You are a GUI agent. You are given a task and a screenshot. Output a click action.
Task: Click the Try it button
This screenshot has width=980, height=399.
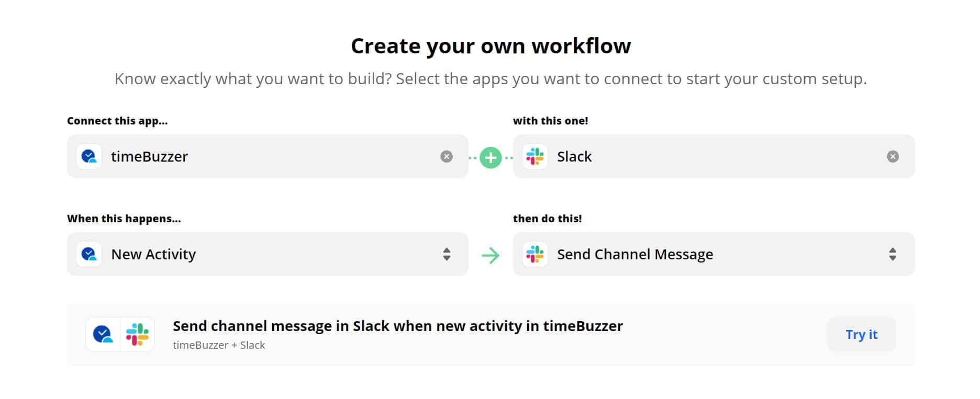862,334
